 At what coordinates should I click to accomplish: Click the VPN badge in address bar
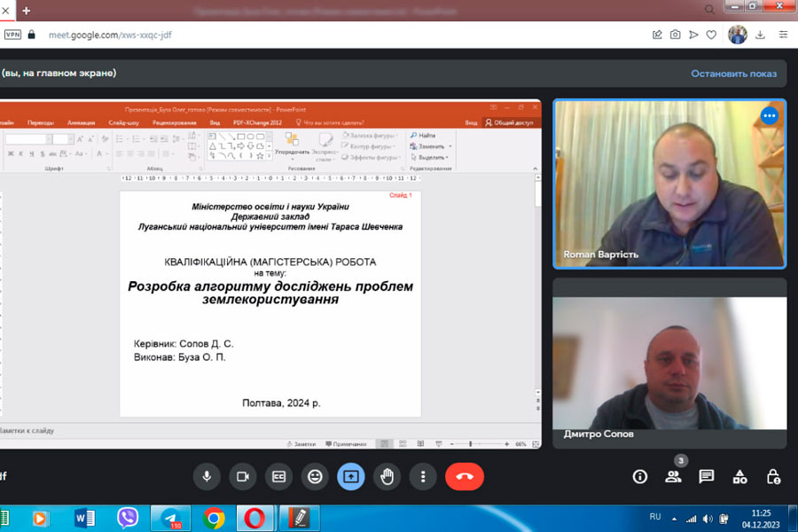(x=12, y=35)
